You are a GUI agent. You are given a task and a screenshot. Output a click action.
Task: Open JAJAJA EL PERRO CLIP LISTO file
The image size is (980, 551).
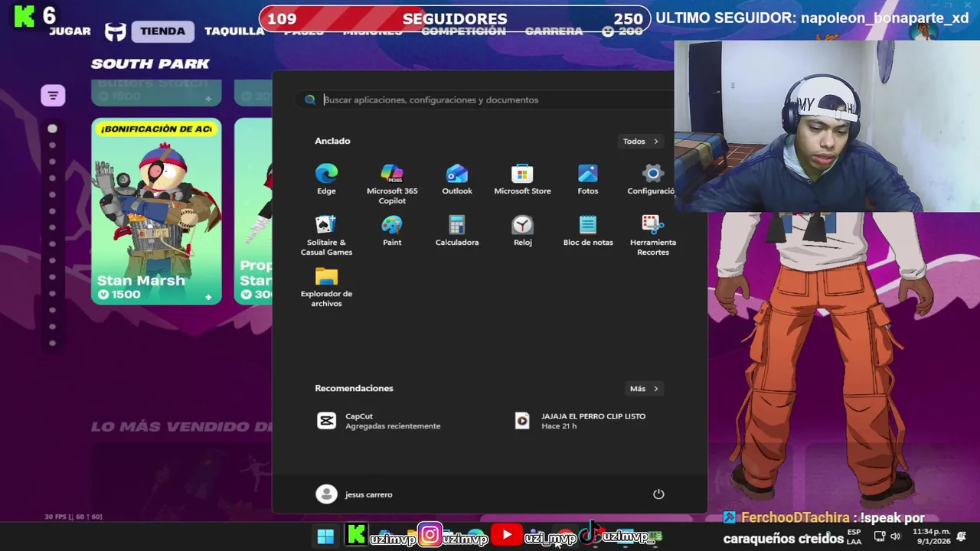tap(582, 421)
